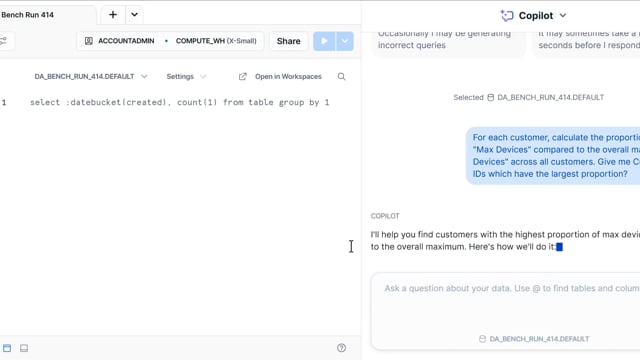
Task: Open the help question mark icon
Action: click(342, 348)
